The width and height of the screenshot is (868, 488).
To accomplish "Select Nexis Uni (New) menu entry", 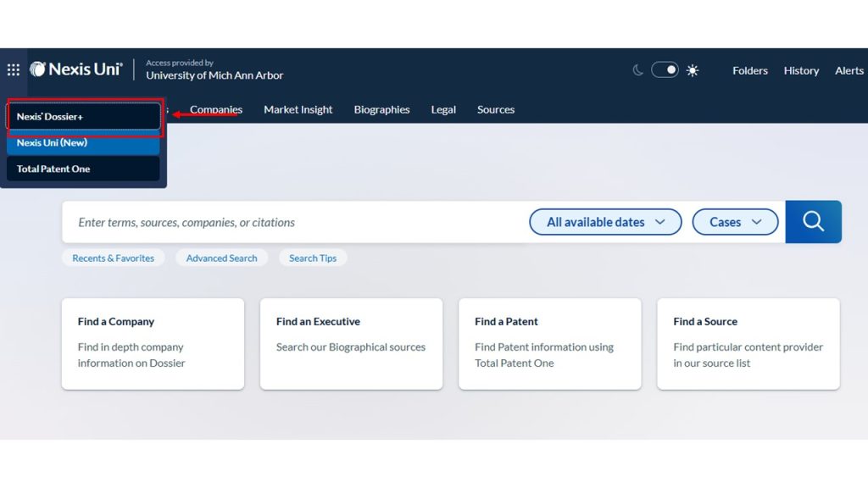I will point(84,142).
